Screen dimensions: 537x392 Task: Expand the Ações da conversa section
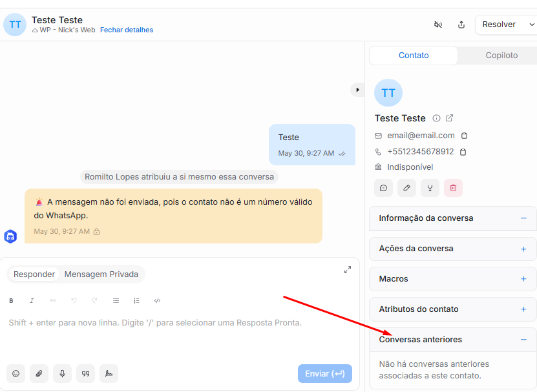[523, 249]
